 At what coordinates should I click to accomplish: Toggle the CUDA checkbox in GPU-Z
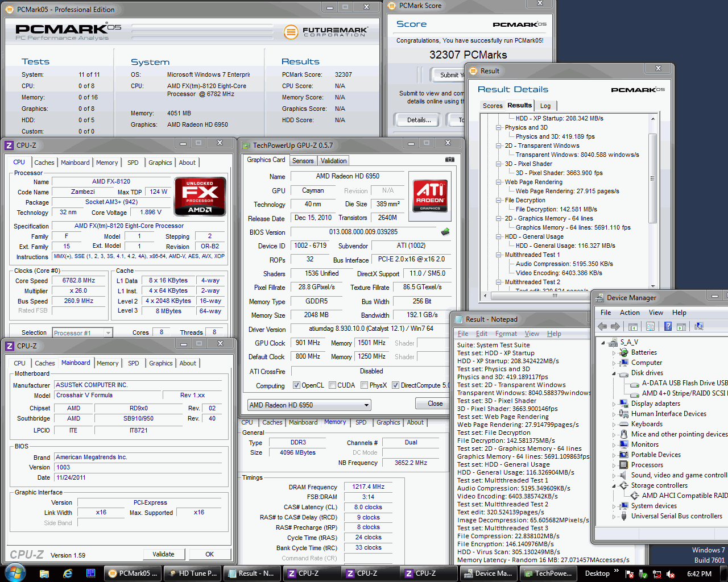point(332,385)
